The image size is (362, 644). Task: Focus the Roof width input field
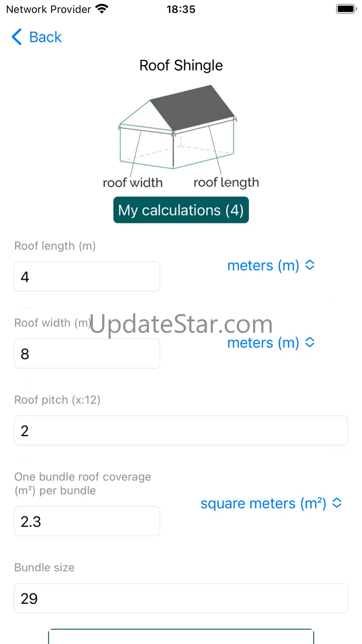(87, 354)
